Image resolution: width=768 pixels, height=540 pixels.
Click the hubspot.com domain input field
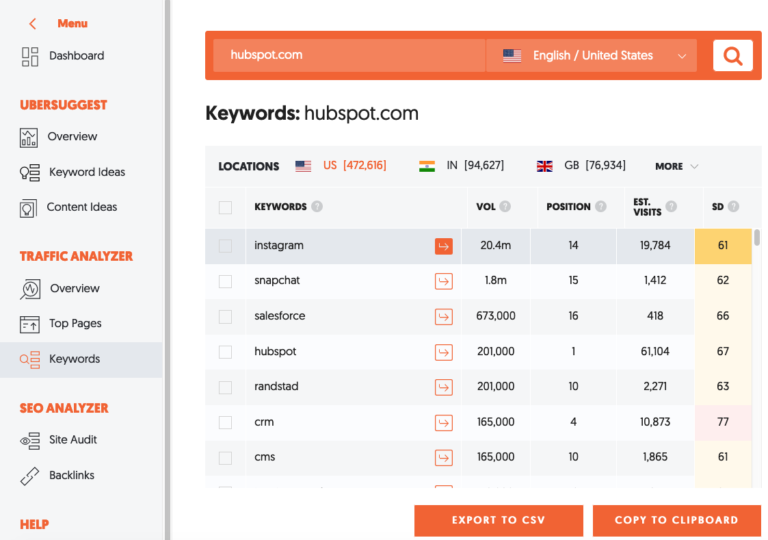point(349,55)
